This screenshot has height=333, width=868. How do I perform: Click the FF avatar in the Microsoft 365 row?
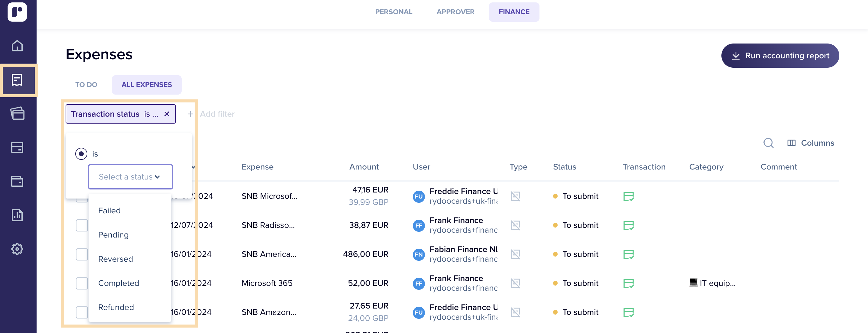pos(419,283)
